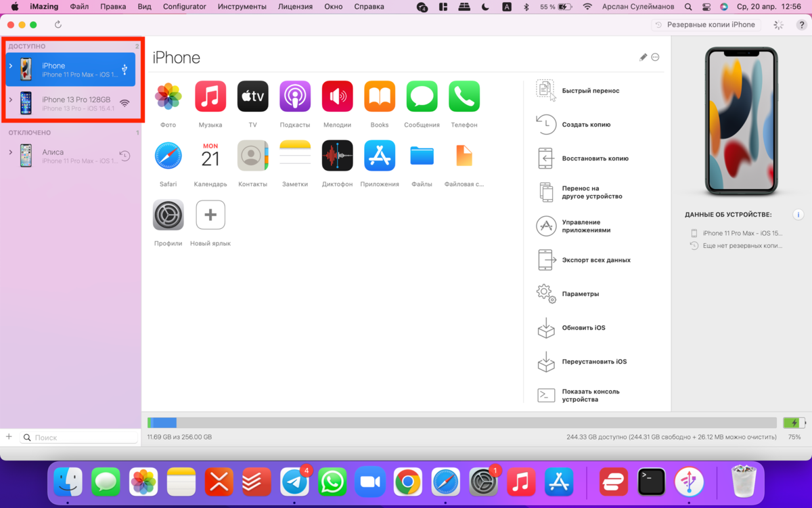Open the TV app icon
The width and height of the screenshot is (812, 508).
pos(252,96)
